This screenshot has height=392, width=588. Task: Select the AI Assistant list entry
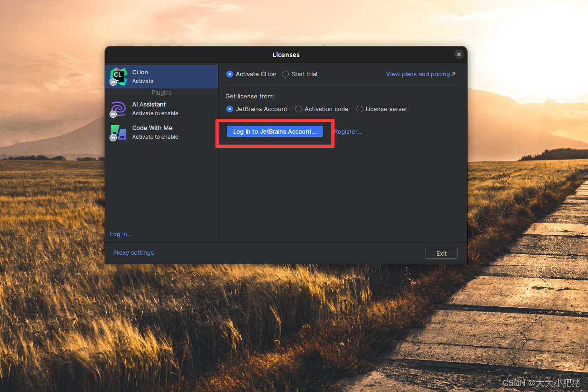[x=162, y=109]
